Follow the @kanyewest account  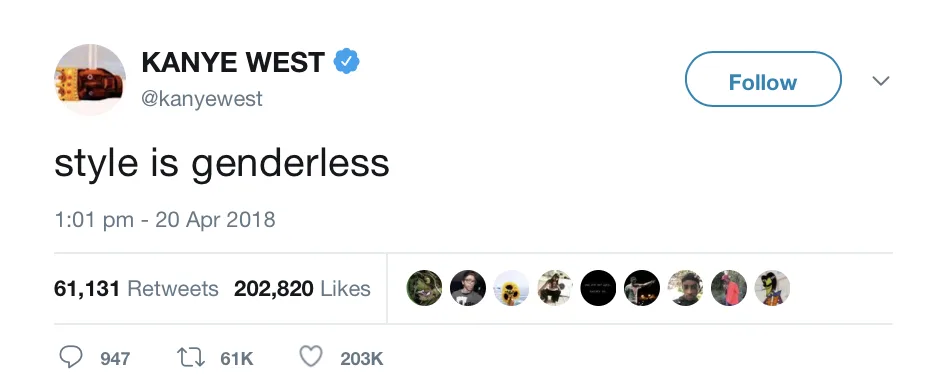(x=763, y=80)
